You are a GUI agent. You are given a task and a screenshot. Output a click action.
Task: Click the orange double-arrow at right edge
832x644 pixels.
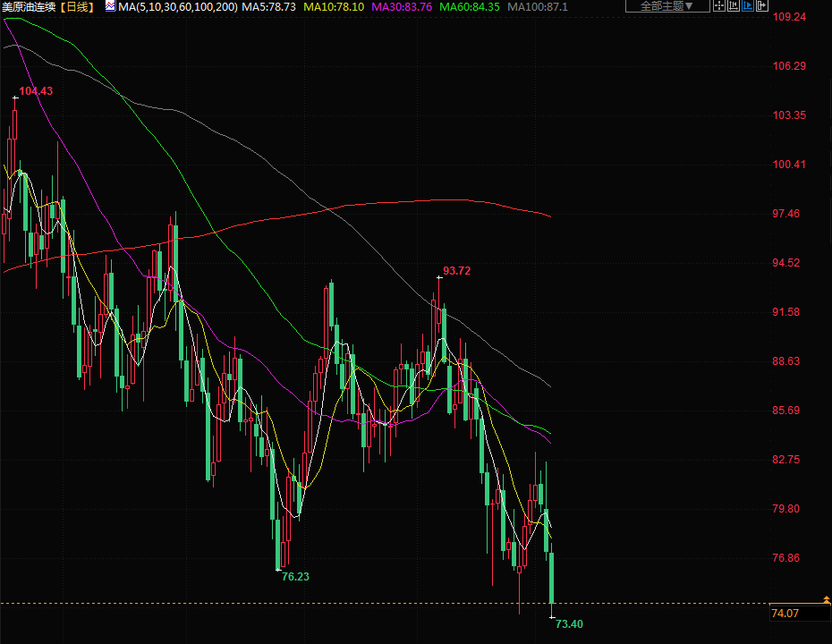826,599
